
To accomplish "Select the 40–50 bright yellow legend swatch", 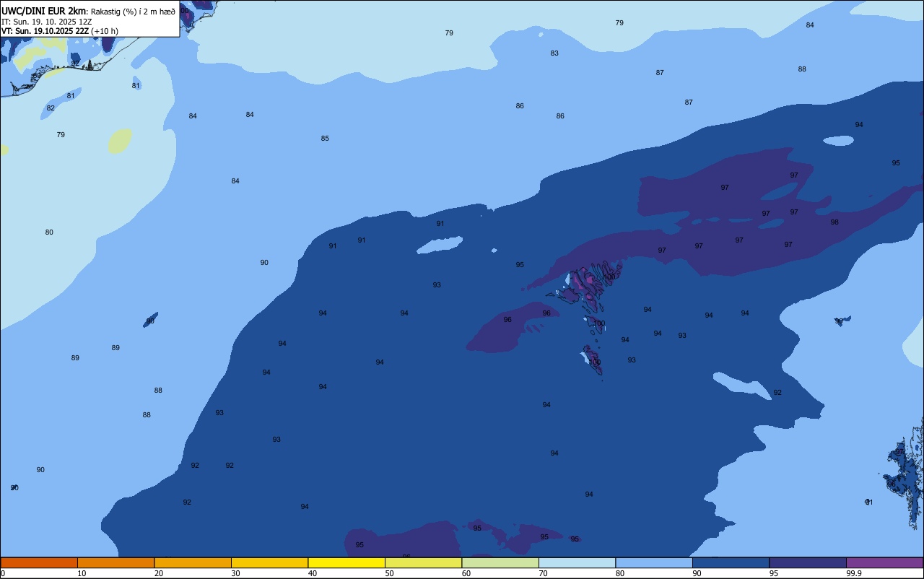I will (346, 562).
